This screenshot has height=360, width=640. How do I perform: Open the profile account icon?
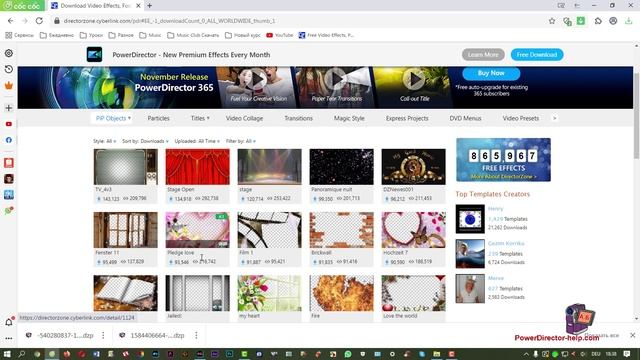[x=613, y=21]
